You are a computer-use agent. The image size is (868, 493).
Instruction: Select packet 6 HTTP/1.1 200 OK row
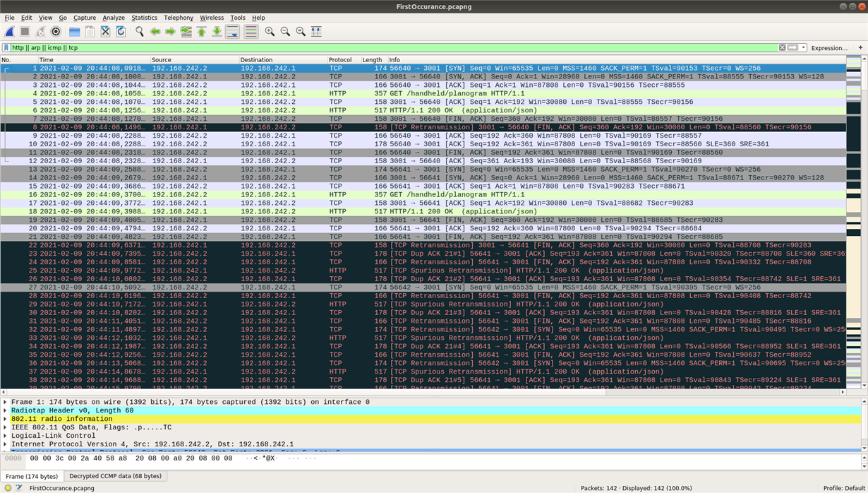(x=422, y=110)
